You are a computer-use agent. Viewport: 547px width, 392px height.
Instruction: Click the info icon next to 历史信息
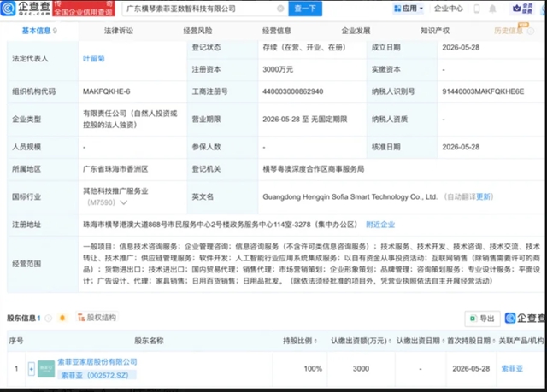[531, 31]
